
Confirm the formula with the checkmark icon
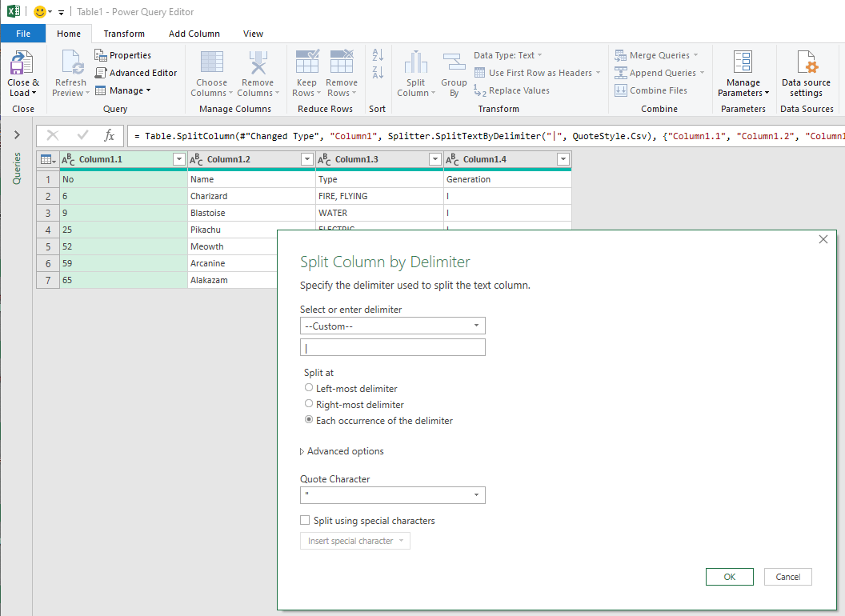[x=83, y=135]
